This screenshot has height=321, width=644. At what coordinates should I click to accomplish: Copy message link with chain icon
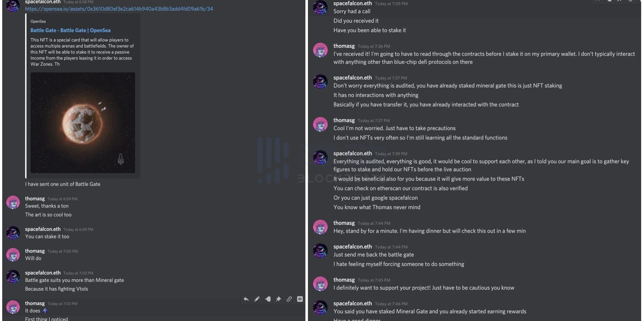pos(289,299)
